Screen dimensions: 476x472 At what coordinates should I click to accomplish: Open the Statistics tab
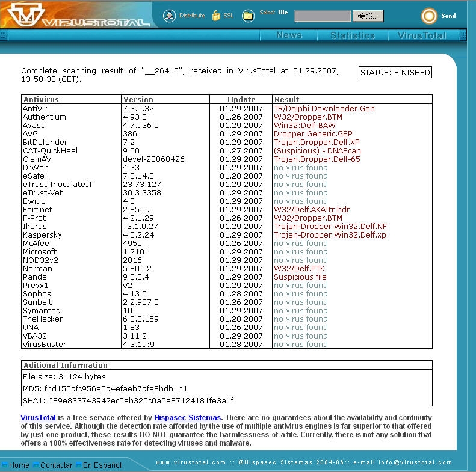coord(353,35)
